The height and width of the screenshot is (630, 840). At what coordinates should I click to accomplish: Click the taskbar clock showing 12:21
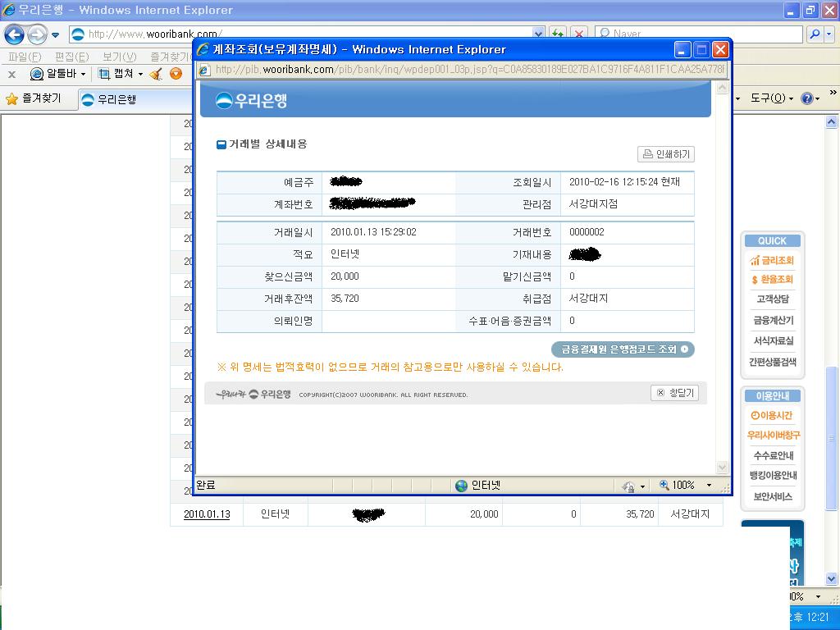tap(818, 617)
